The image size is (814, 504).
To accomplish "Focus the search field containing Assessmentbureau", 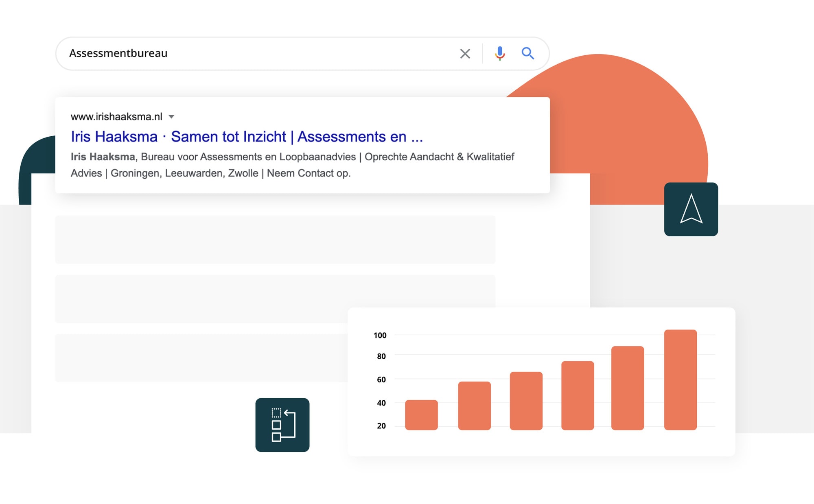I will (302, 54).
